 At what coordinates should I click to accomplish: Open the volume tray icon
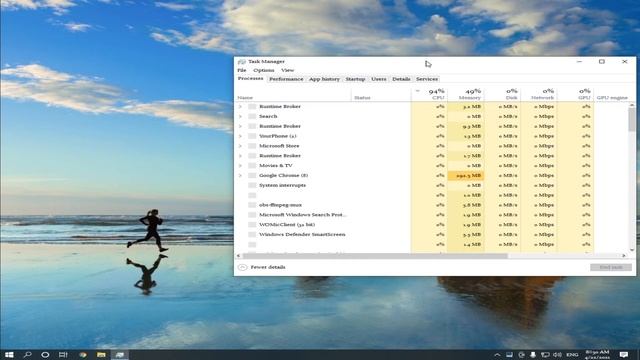point(557,355)
